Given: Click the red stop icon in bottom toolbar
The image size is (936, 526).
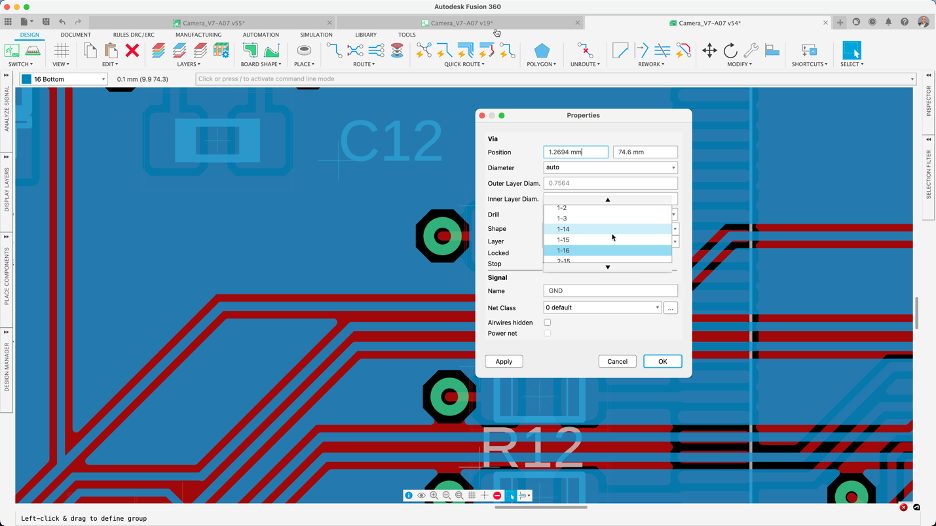Looking at the screenshot, I should click(x=497, y=496).
